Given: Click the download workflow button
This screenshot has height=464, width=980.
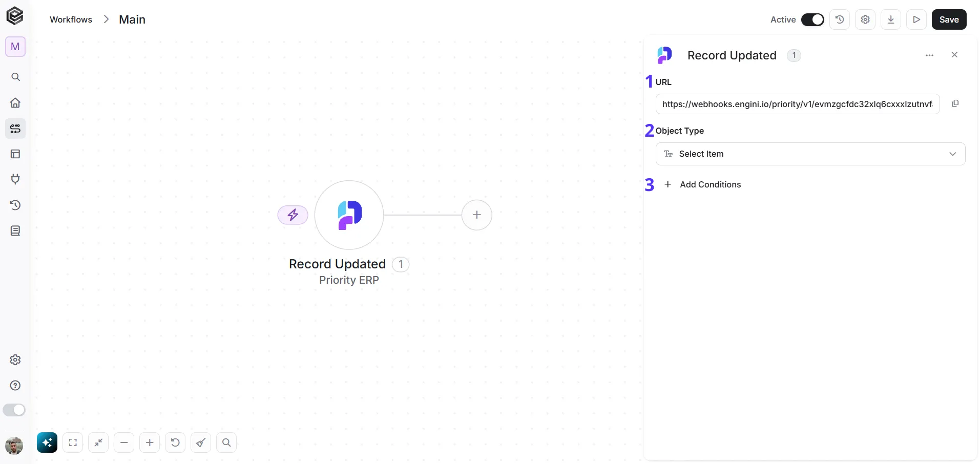Looking at the screenshot, I should (891, 19).
